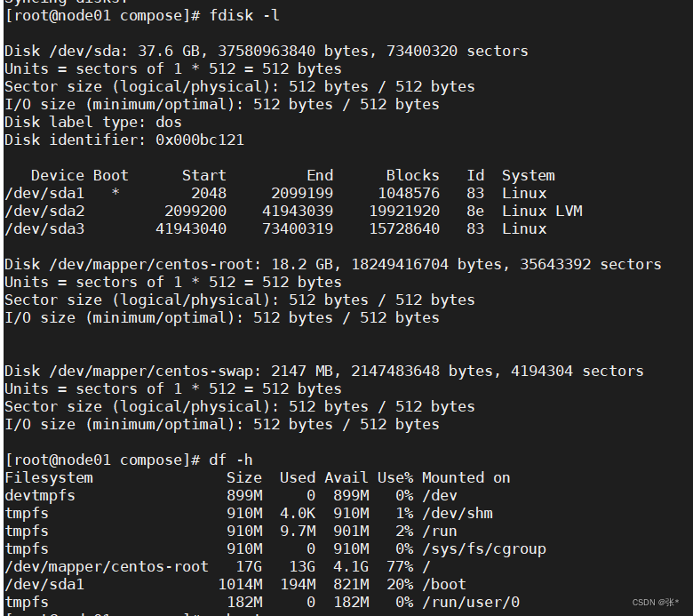The image size is (693, 616).
Task: Click the '20%' usage value for /boot
Action: [400, 584]
